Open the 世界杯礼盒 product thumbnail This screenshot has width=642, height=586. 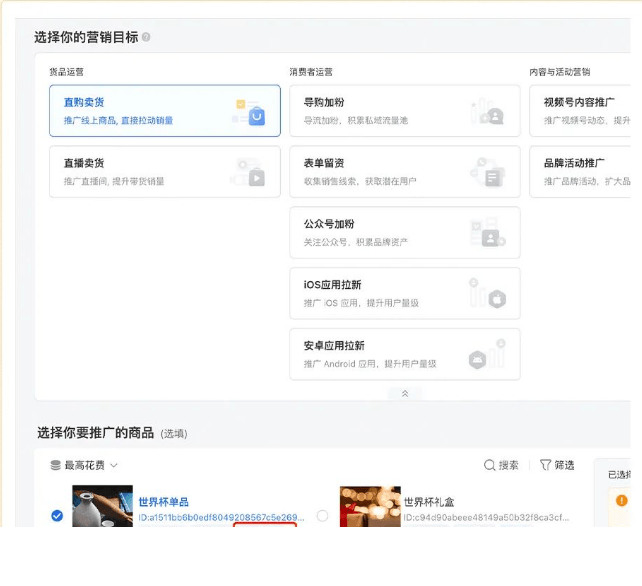click(370, 506)
